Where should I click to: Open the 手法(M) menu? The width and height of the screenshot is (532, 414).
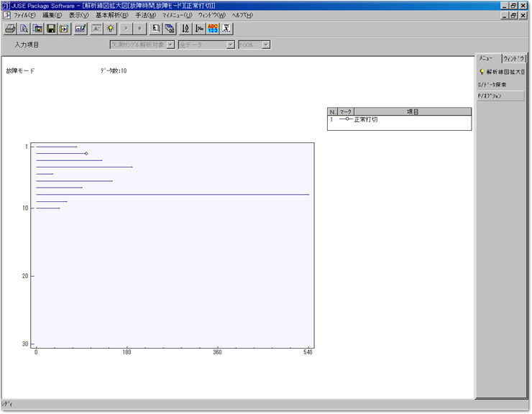click(145, 15)
